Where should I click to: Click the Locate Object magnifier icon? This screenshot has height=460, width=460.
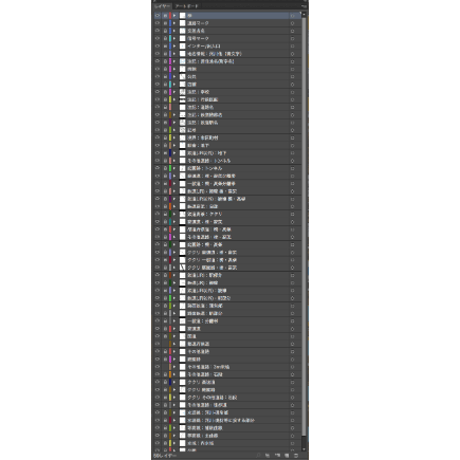click(258, 455)
